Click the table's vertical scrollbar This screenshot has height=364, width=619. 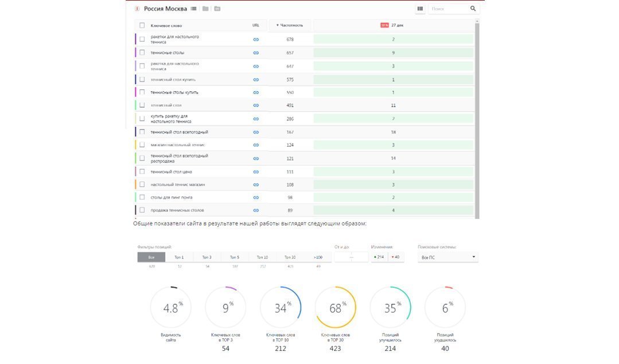[x=477, y=118]
